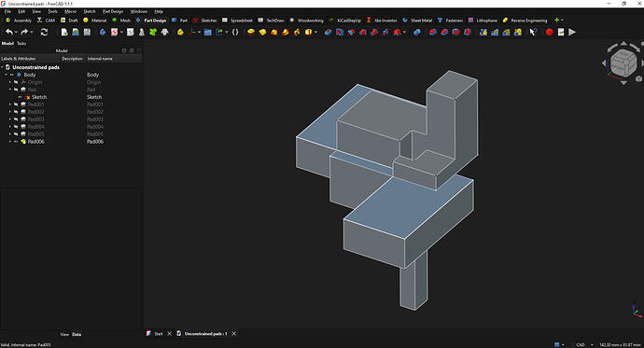
Task: Click the Redo arrow icon
Action: click(24, 32)
